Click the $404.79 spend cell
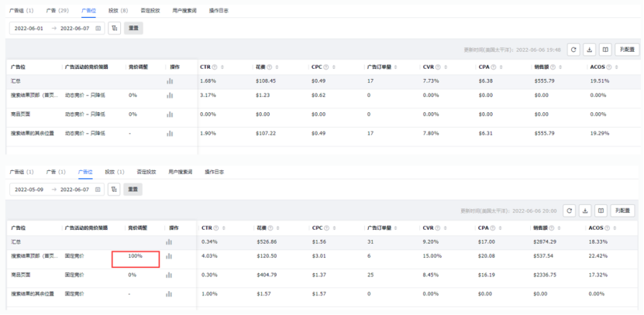644x315 pixels. 267,275
